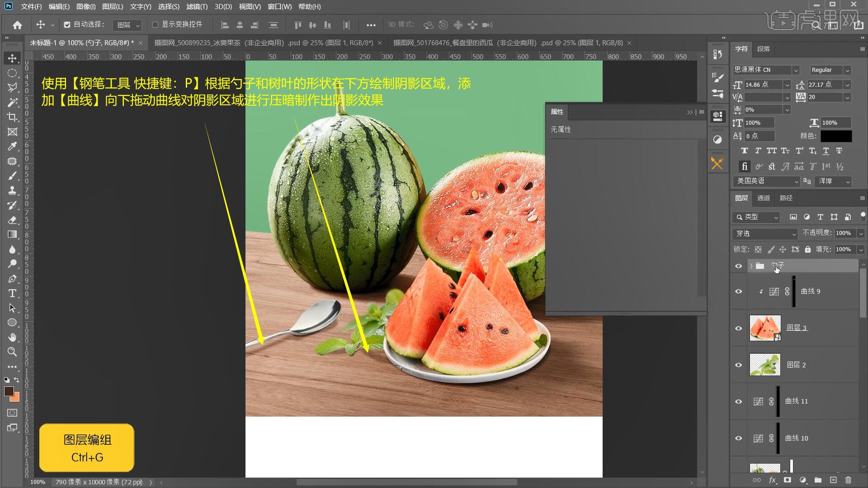This screenshot has width=868, height=488.
Task: Select the Horizontal Type tool
Action: point(12,294)
